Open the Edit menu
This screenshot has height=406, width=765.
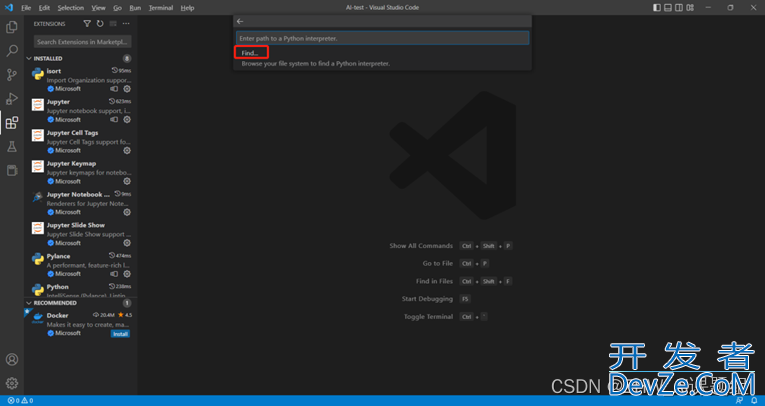tap(44, 8)
